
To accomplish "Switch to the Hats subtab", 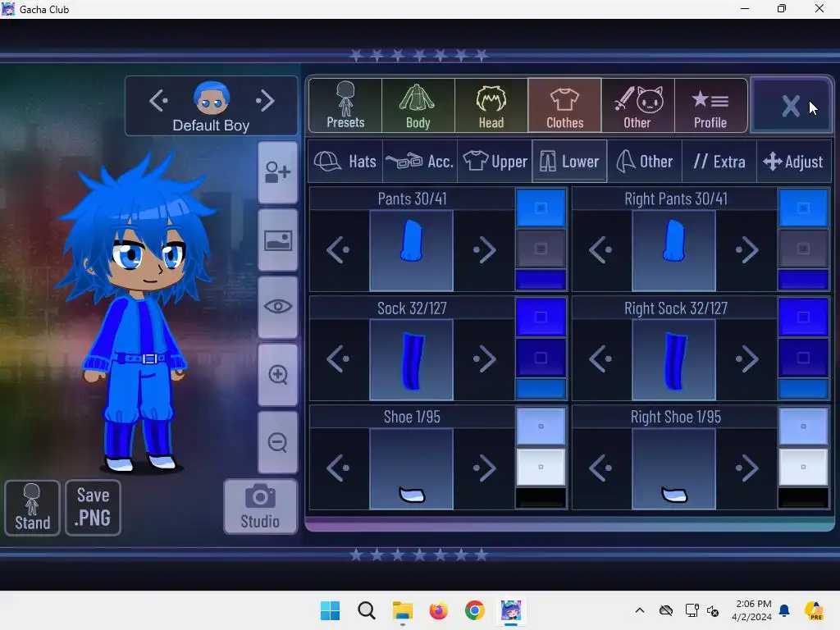I will [x=345, y=162].
